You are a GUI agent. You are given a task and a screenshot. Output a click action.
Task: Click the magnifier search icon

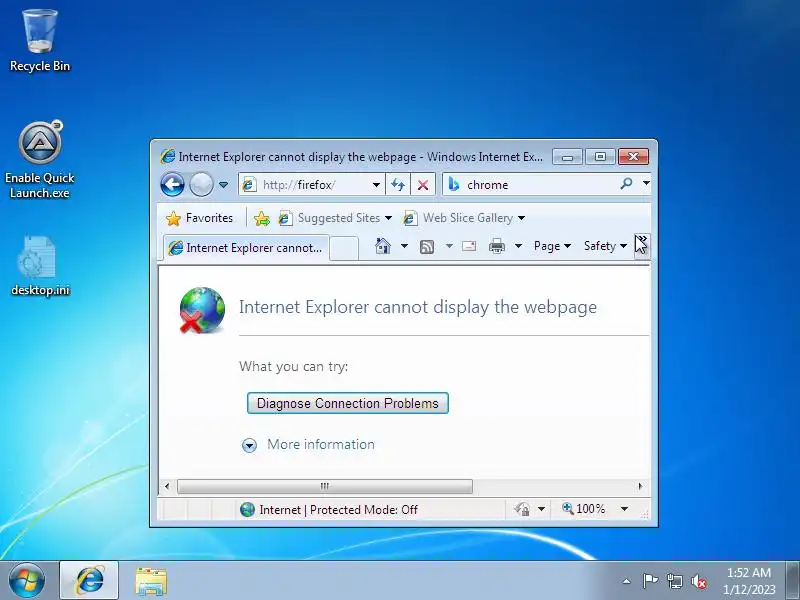pyautogui.click(x=626, y=184)
